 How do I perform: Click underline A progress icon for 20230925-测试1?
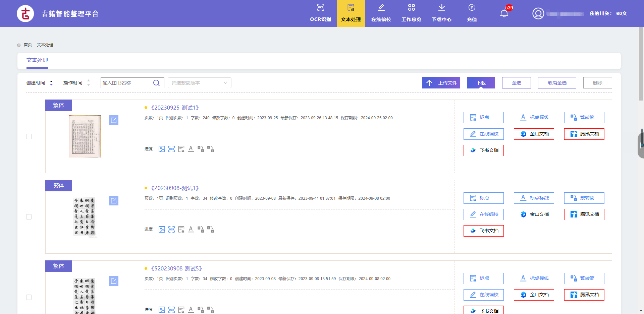click(x=191, y=149)
